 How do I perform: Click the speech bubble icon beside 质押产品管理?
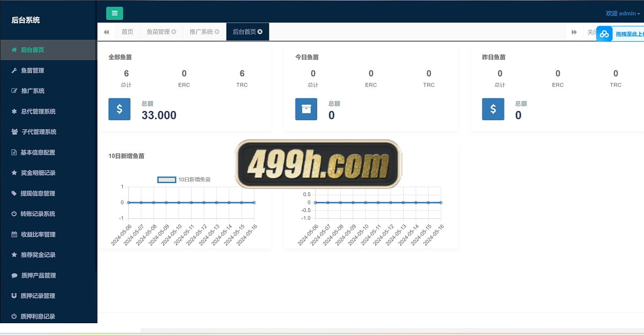coord(14,275)
